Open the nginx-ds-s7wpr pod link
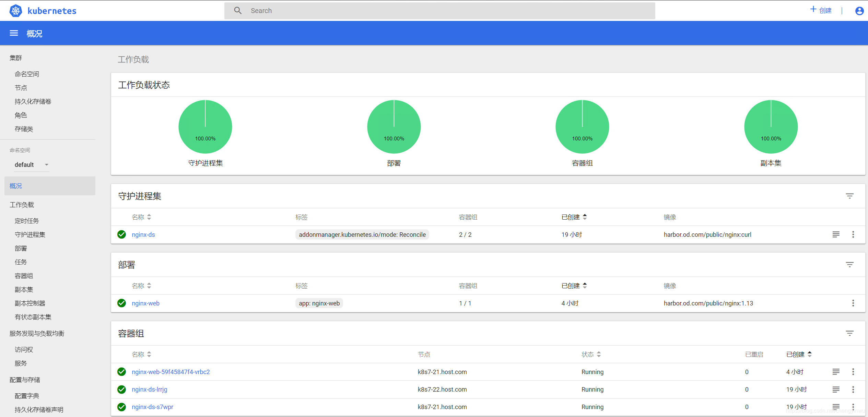The width and height of the screenshot is (868, 417). (152, 407)
